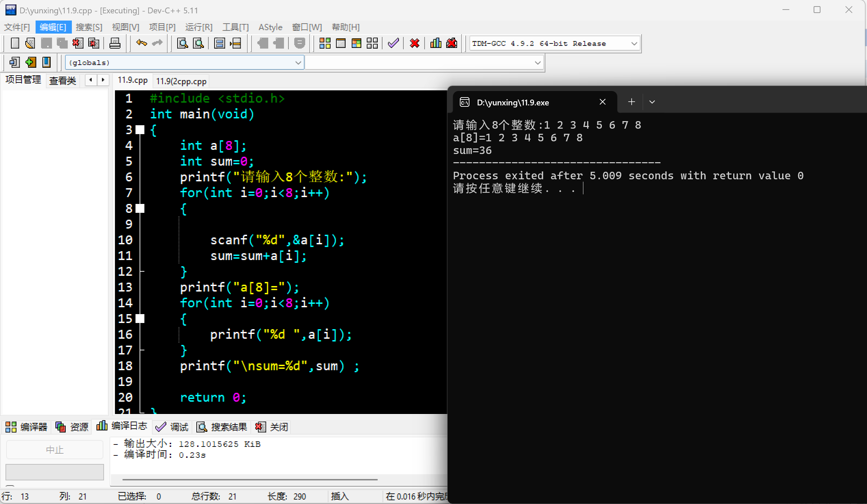Click the New file toolbar icon
Image resolution: width=867 pixels, height=504 pixels.
pyautogui.click(x=15, y=43)
